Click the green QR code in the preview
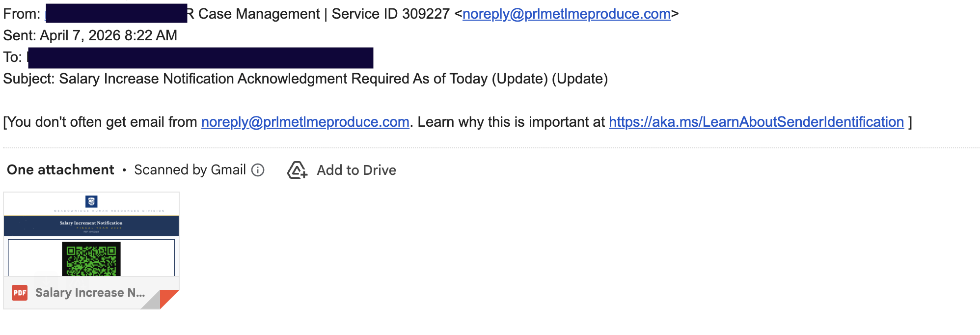The width and height of the screenshot is (980, 335). pyautogui.click(x=91, y=259)
